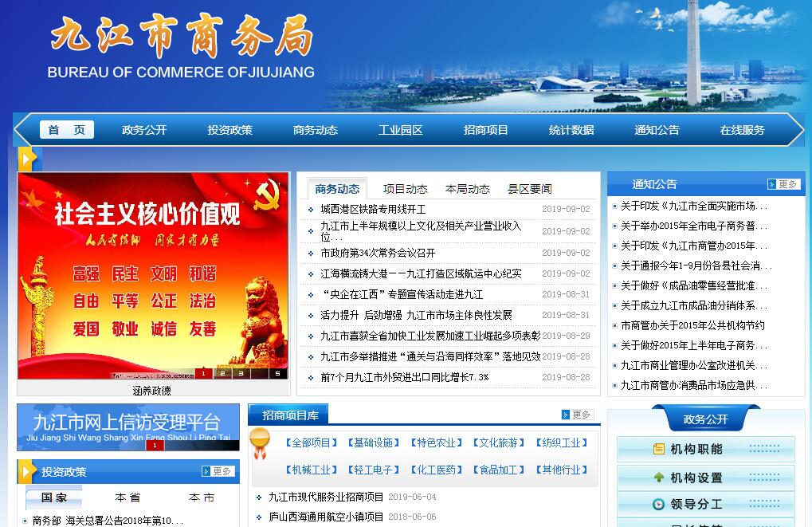Click the medal icon in 招商项目库

[260, 443]
